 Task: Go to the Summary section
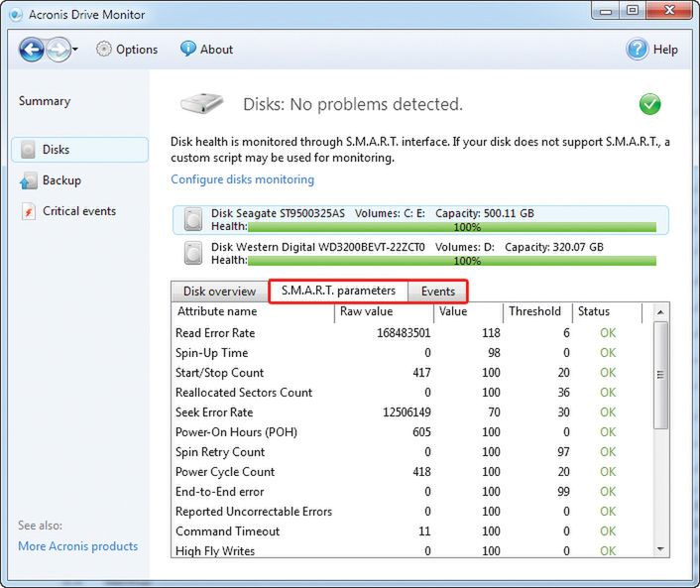[x=45, y=101]
